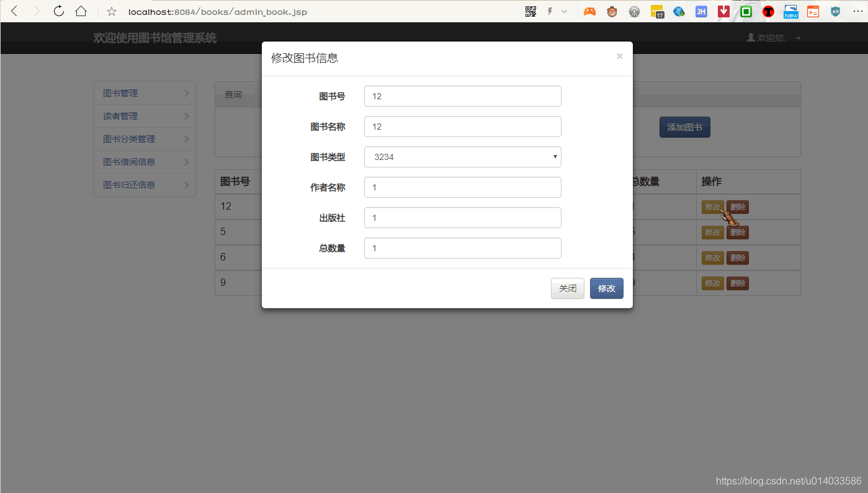This screenshot has height=493, width=868.
Task: Click the 图书号 table column header
Action: tap(235, 182)
